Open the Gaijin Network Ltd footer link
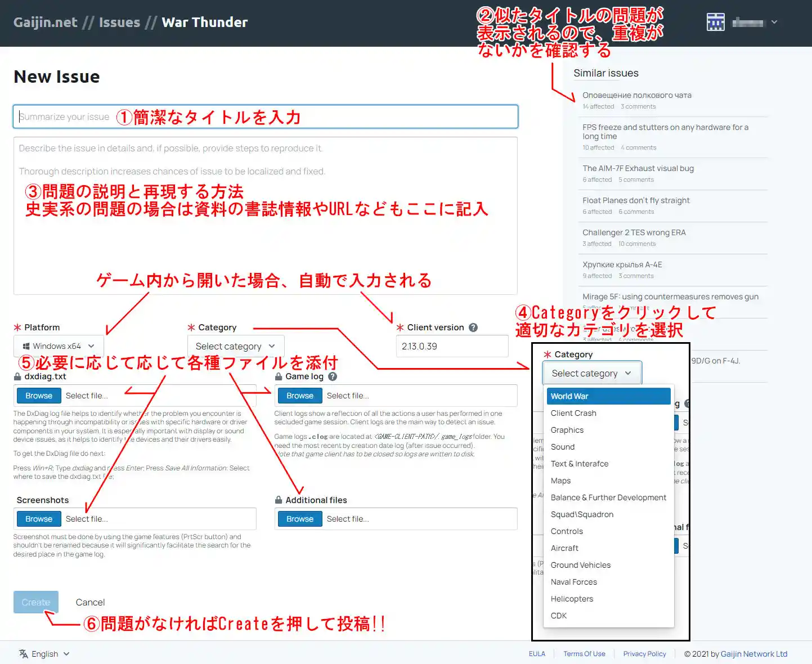This screenshot has width=812, height=664. (754, 654)
